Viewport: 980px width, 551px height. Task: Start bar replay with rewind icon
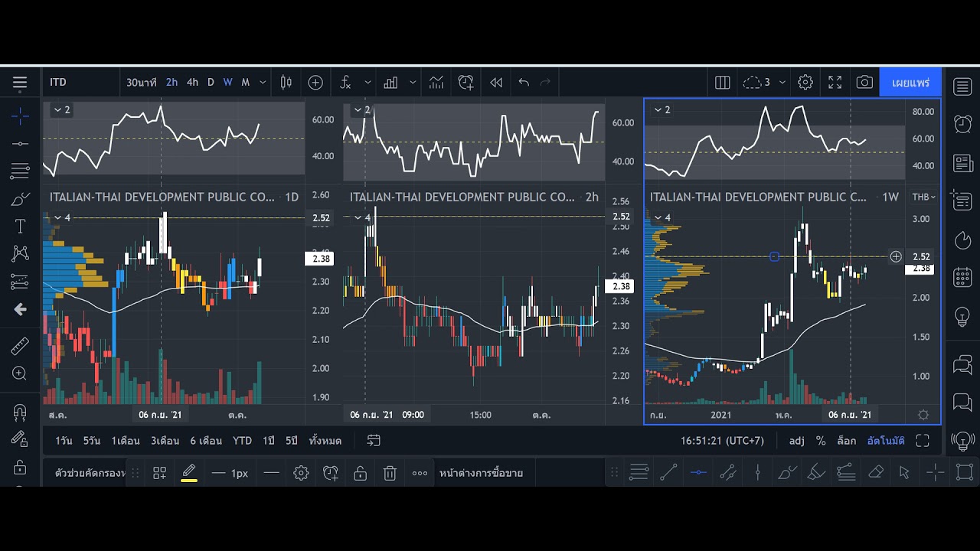pos(496,83)
